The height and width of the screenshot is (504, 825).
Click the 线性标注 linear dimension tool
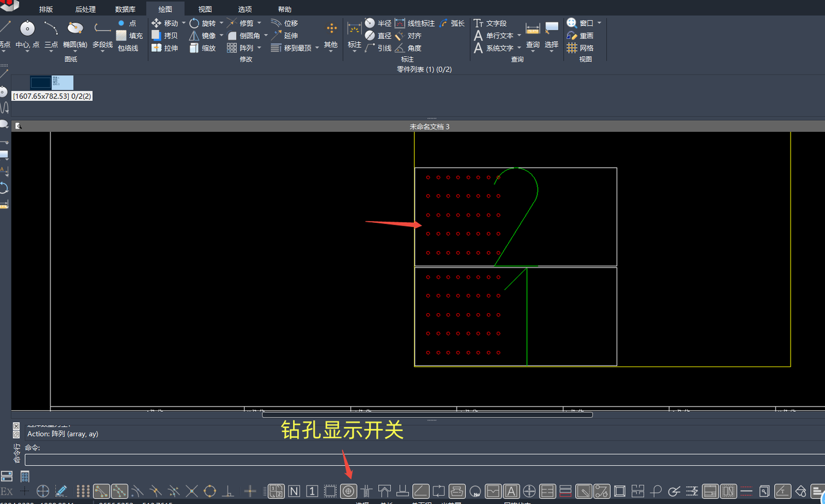coord(415,23)
